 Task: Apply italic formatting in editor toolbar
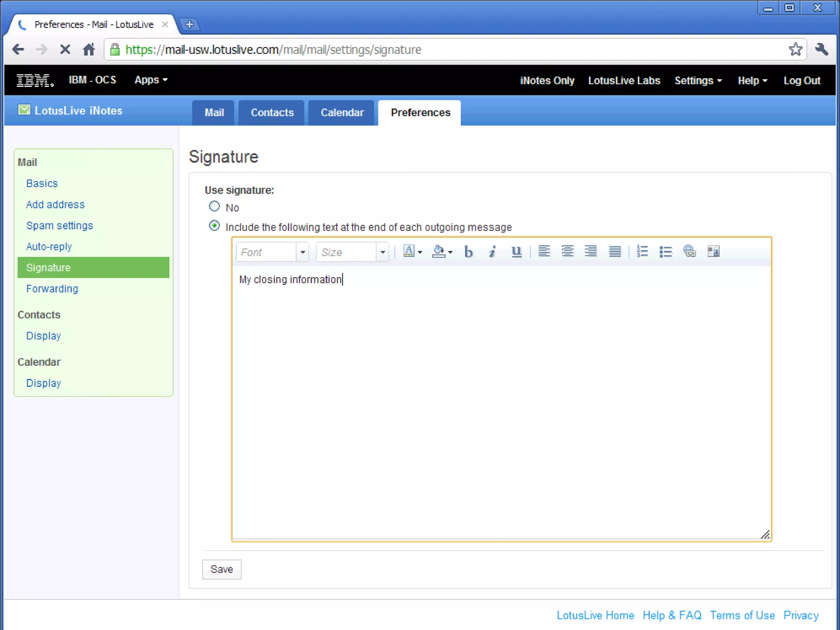pyautogui.click(x=492, y=251)
